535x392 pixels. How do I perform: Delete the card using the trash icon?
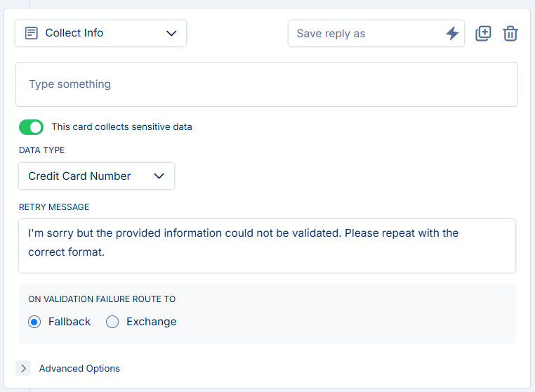tap(510, 34)
